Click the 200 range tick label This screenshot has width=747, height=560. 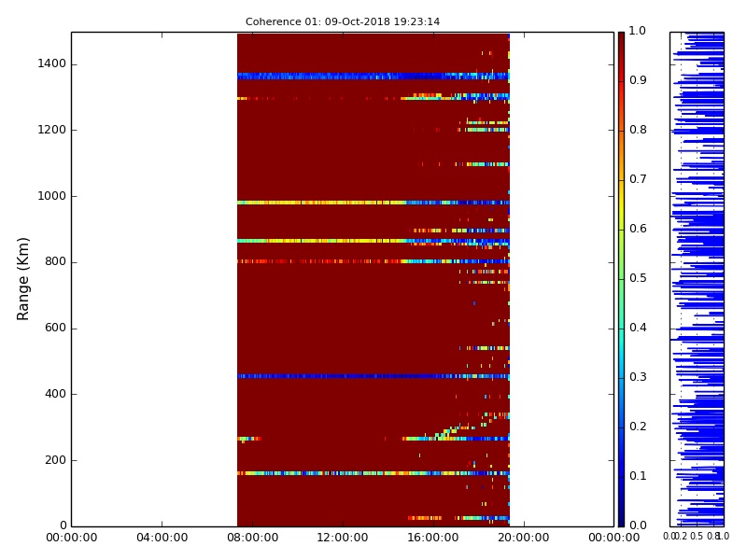point(55,460)
